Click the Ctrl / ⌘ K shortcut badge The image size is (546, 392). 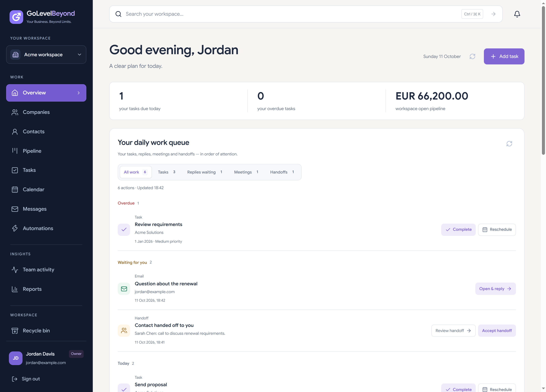click(x=472, y=14)
